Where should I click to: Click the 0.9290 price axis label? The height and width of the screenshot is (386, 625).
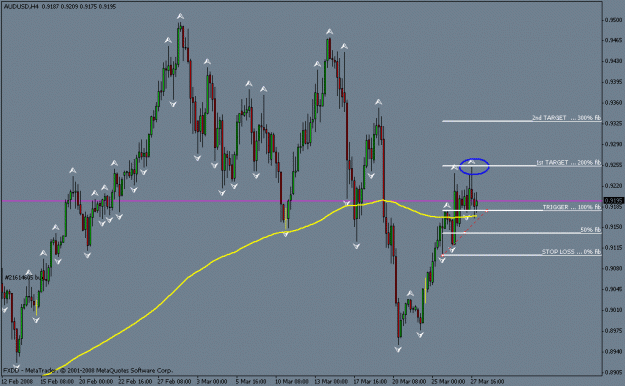coord(614,144)
